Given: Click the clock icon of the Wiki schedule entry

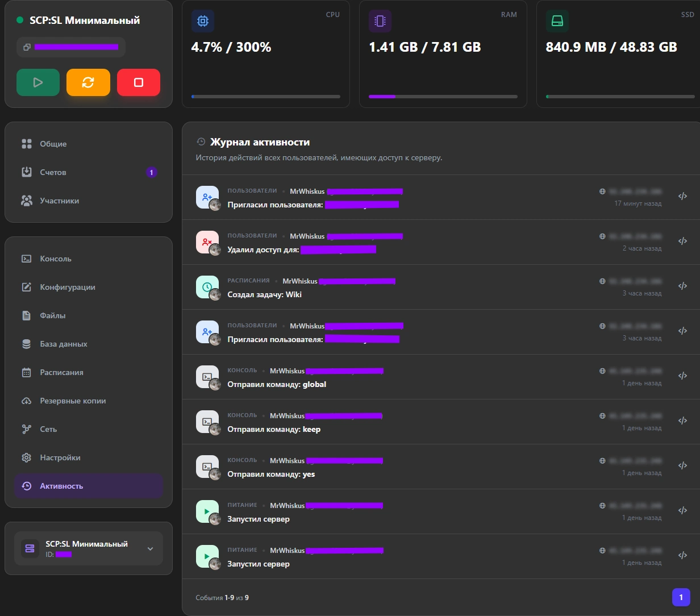Looking at the screenshot, I should click(x=207, y=286).
